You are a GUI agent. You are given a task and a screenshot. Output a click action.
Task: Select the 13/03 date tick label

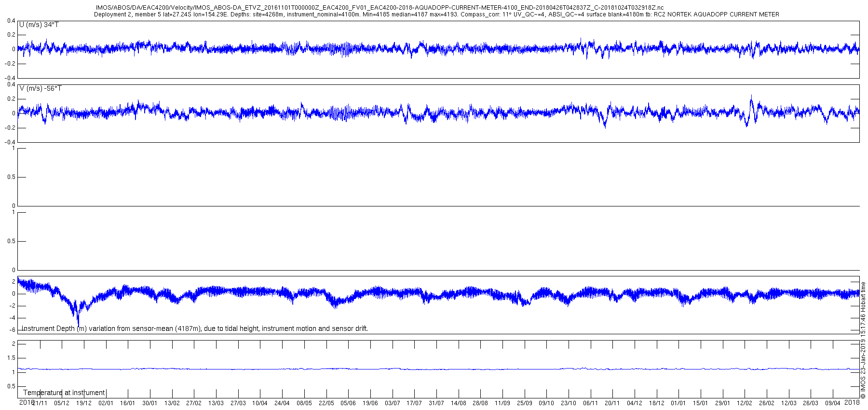click(x=216, y=403)
